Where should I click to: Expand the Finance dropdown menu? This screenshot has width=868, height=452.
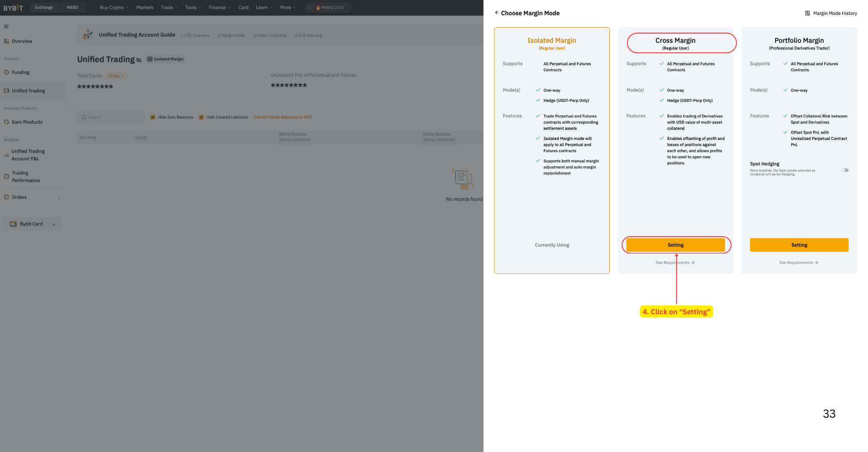coord(220,8)
